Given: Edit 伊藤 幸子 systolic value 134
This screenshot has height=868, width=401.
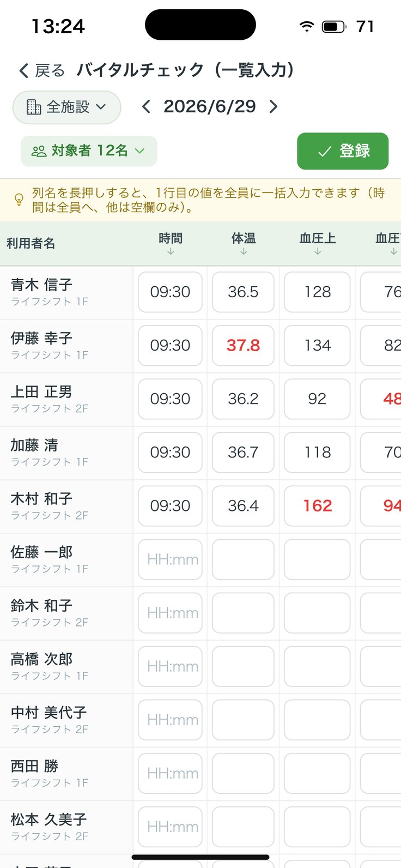Looking at the screenshot, I should 317,346.
